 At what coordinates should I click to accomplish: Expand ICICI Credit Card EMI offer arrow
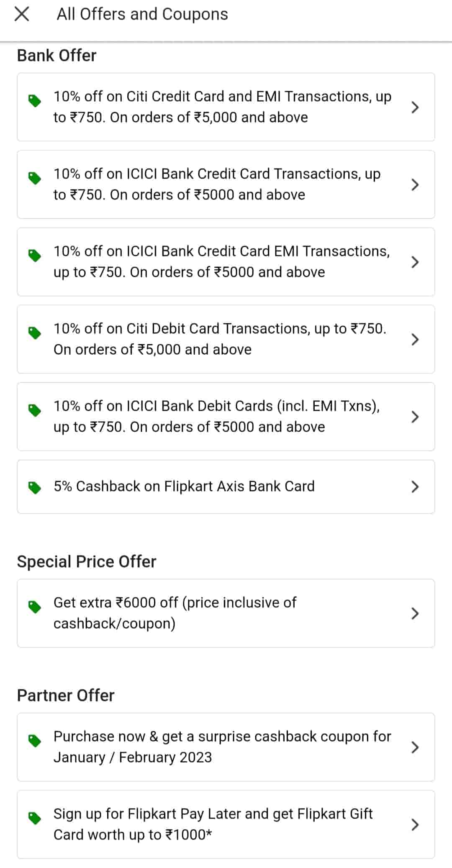click(415, 262)
